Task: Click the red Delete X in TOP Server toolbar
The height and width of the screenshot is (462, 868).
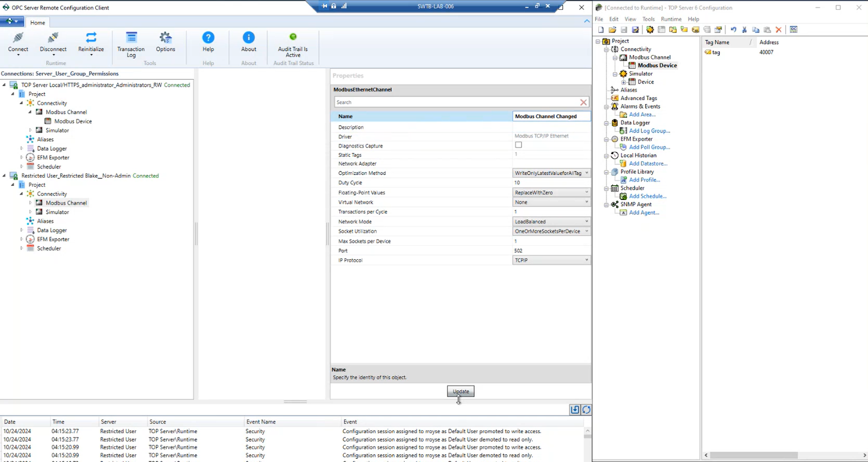Action: click(779, 30)
